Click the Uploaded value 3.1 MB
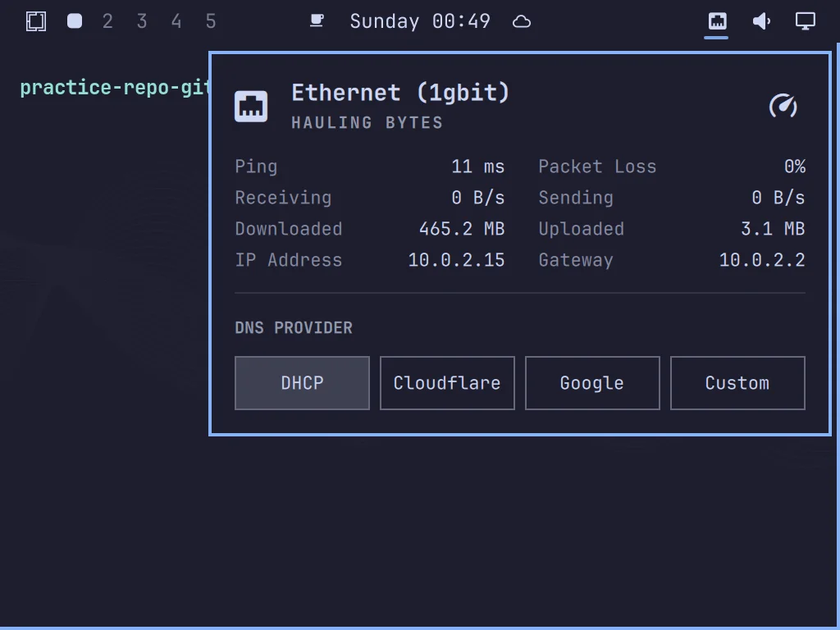This screenshot has width=840, height=630. (773, 229)
